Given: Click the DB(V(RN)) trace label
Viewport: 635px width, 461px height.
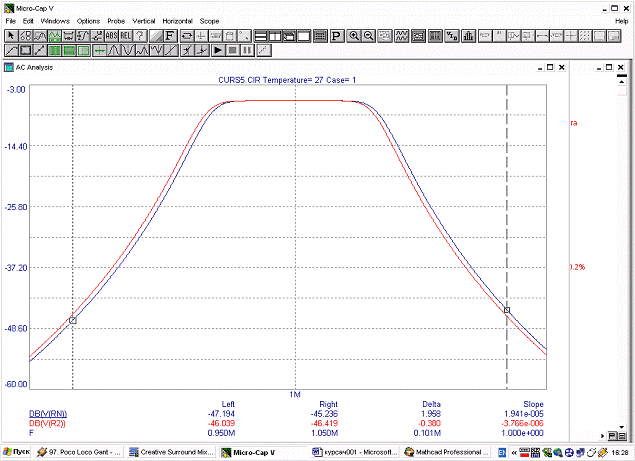Looking at the screenshot, I should (20, 411).
